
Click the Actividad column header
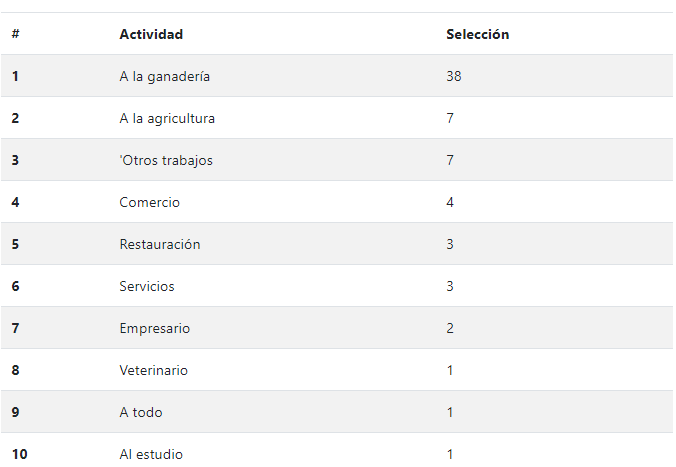(151, 34)
